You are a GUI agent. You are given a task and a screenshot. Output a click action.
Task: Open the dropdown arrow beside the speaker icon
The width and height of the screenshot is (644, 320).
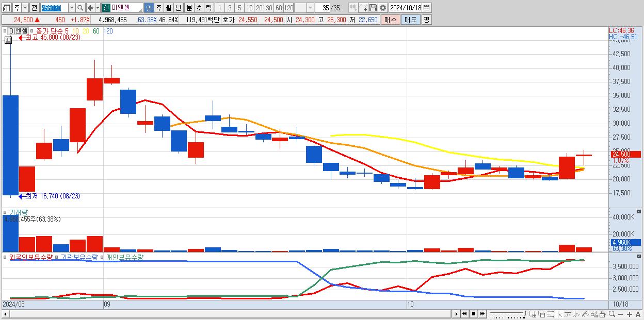click(x=98, y=8)
